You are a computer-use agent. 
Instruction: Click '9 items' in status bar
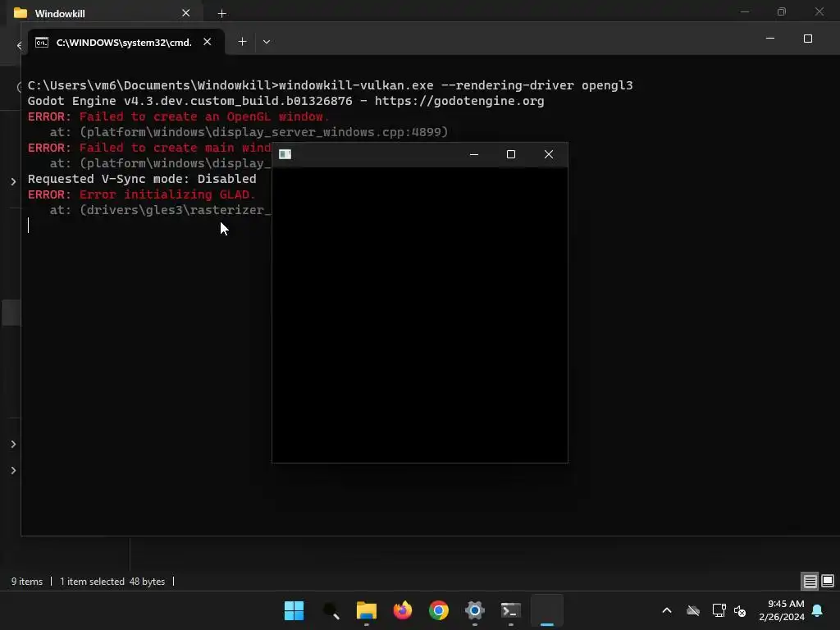tap(27, 582)
